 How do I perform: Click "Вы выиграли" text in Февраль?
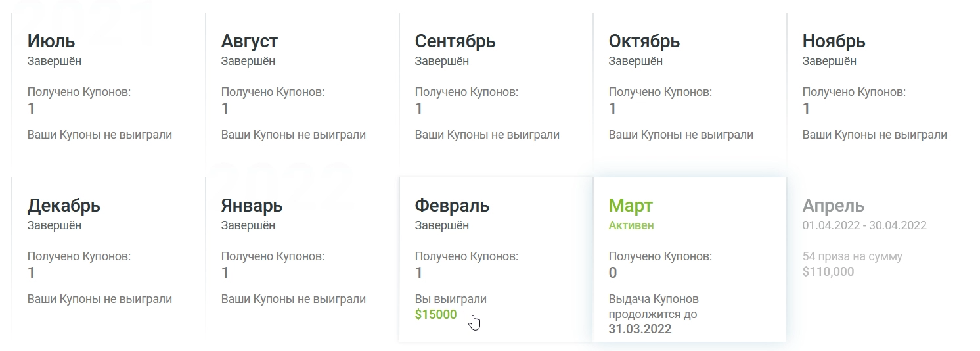(451, 299)
